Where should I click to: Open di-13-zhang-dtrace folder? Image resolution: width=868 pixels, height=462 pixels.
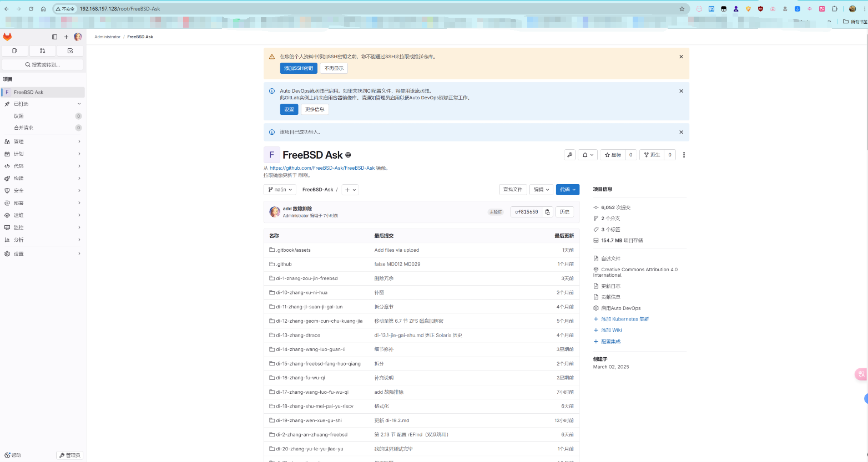pyautogui.click(x=299, y=335)
